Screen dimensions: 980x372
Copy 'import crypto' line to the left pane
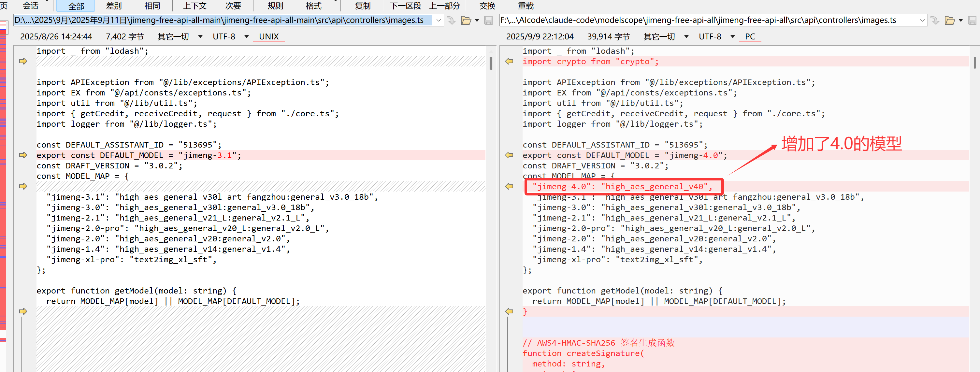[509, 61]
